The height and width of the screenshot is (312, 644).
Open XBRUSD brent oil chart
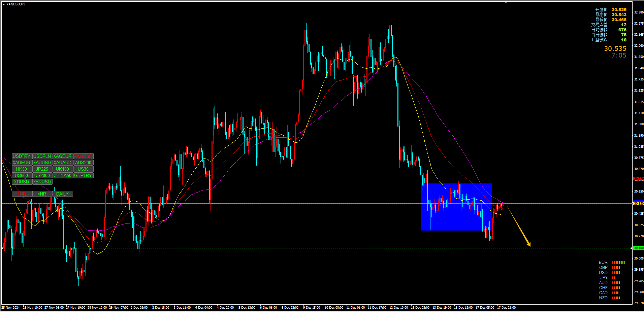[x=42, y=182]
